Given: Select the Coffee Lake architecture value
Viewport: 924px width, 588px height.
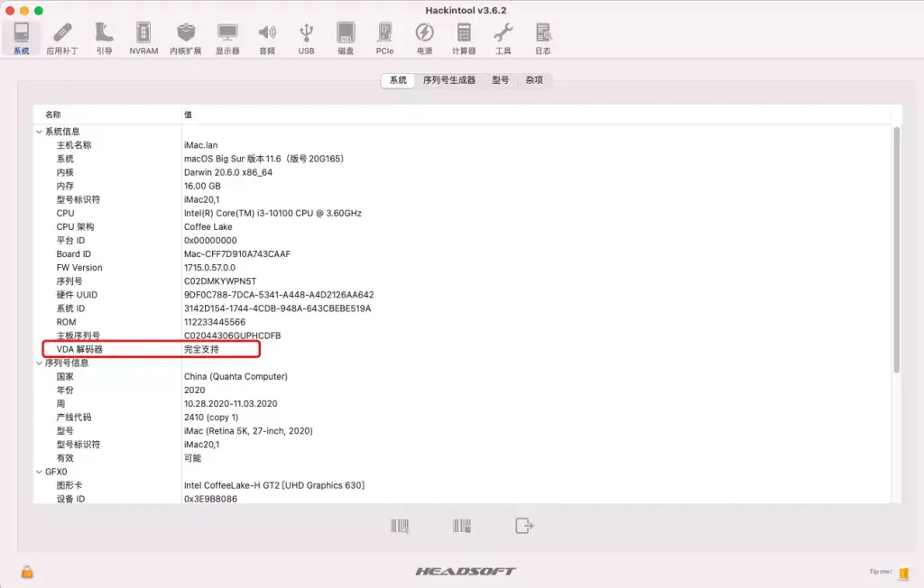Looking at the screenshot, I should point(208,226).
